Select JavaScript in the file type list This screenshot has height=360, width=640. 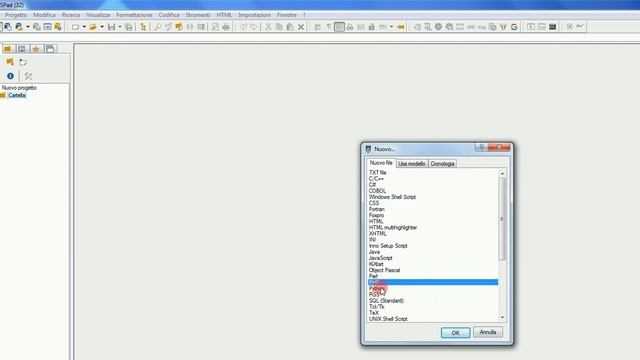[380, 258]
